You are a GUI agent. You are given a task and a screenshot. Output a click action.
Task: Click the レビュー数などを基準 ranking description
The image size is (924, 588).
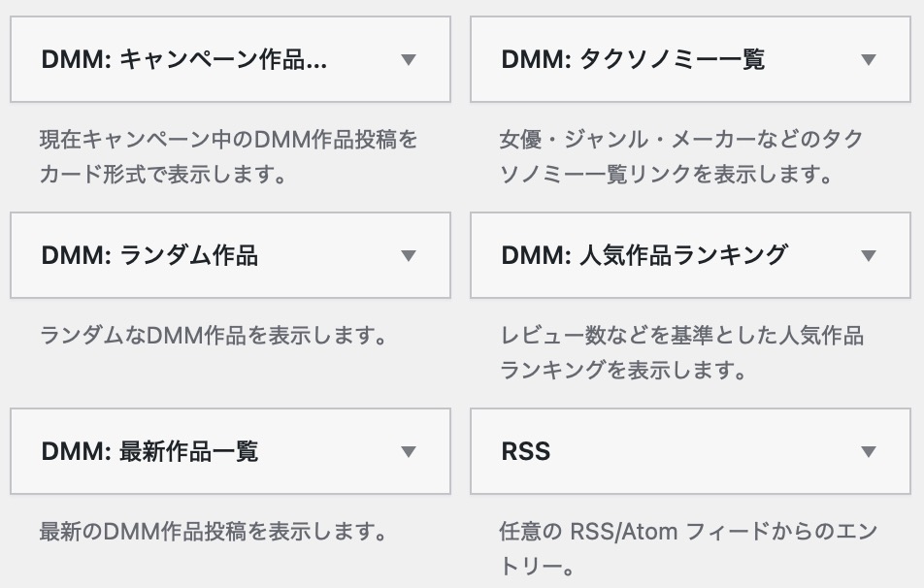click(681, 337)
